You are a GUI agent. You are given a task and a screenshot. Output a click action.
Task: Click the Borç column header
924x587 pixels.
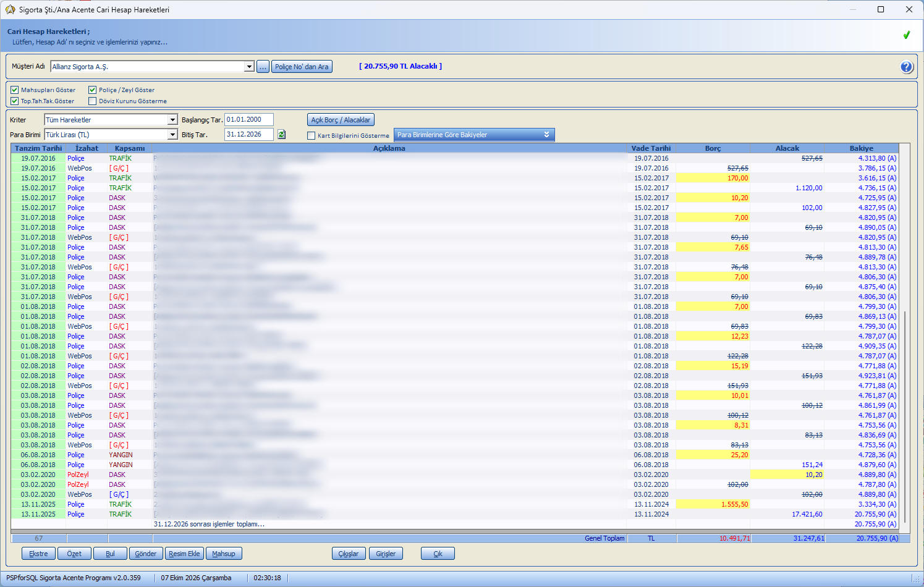[x=713, y=148]
